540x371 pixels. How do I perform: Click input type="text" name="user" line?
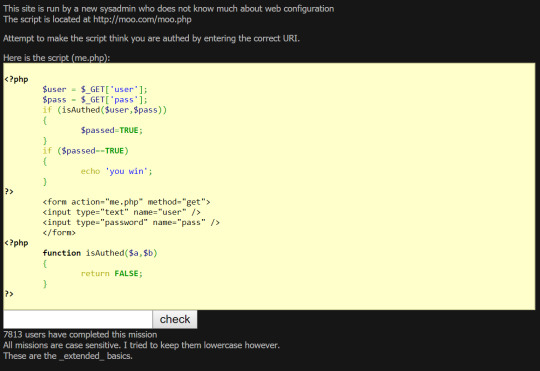(122, 212)
